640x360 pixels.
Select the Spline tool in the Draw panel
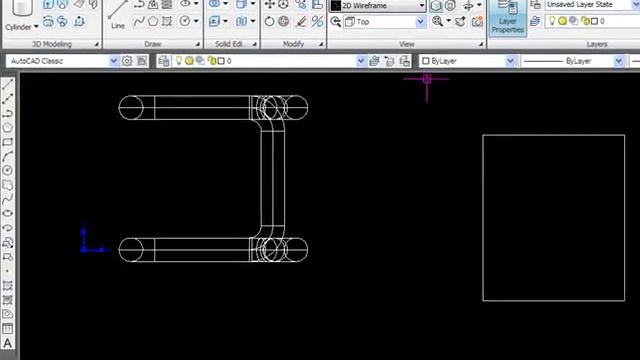coord(139,21)
